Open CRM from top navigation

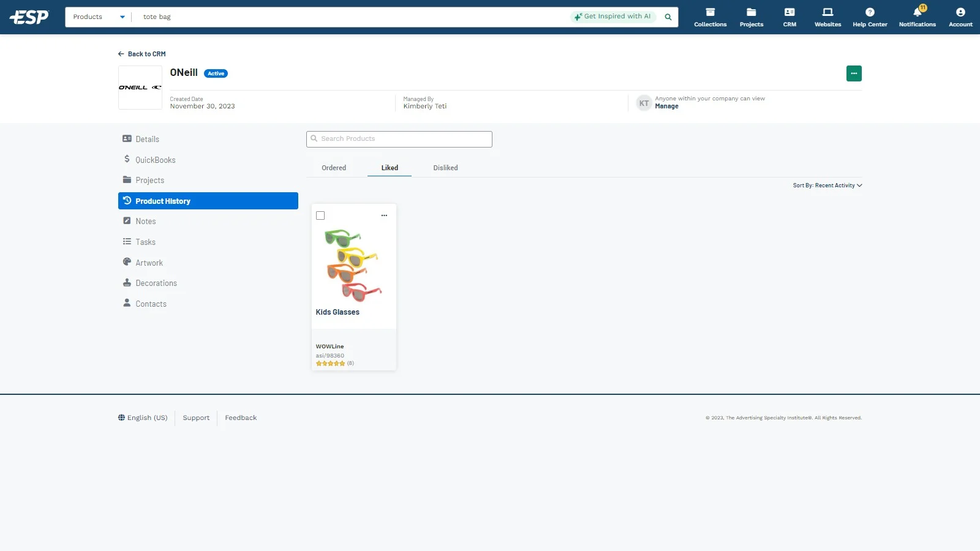tap(790, 17)
